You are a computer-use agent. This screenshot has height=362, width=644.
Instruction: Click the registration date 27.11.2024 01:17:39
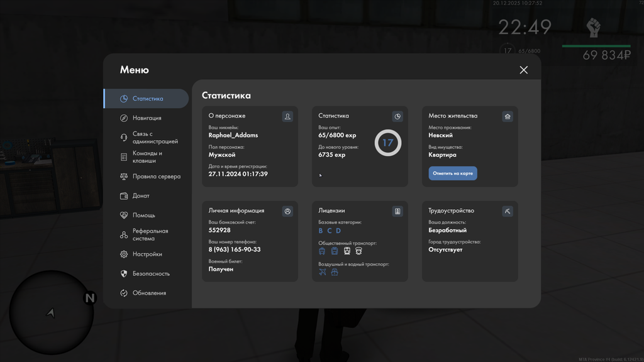(x=238, y=174)
